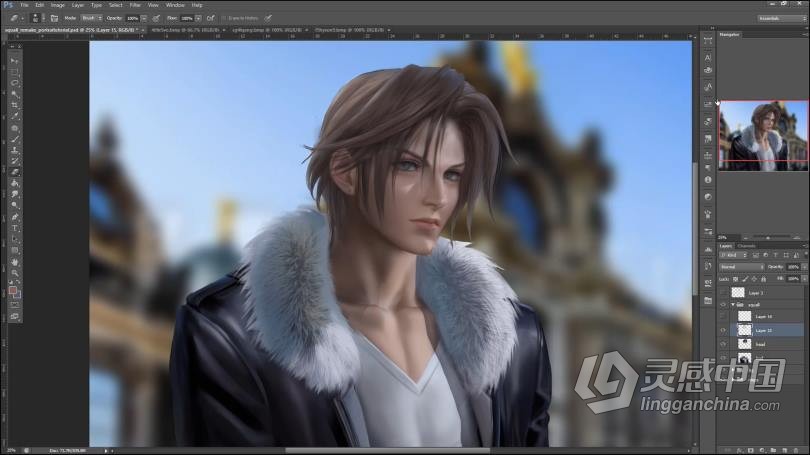Screen dimensions: 810x455
Task: Select the Move tool
Action: point(14,60)
